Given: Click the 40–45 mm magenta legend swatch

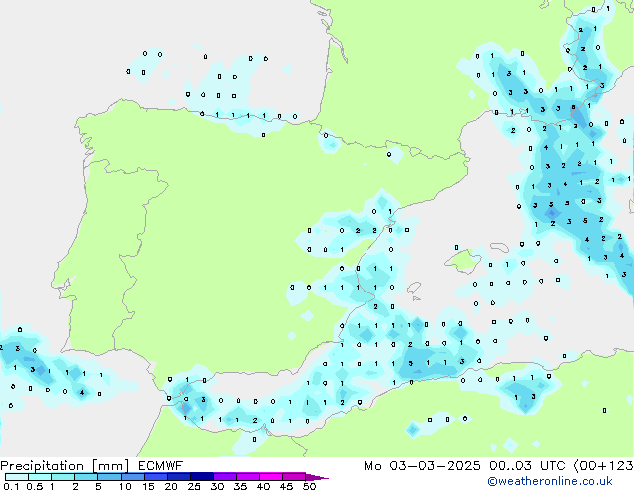Looking at the screenshot, I should (271, 477).
